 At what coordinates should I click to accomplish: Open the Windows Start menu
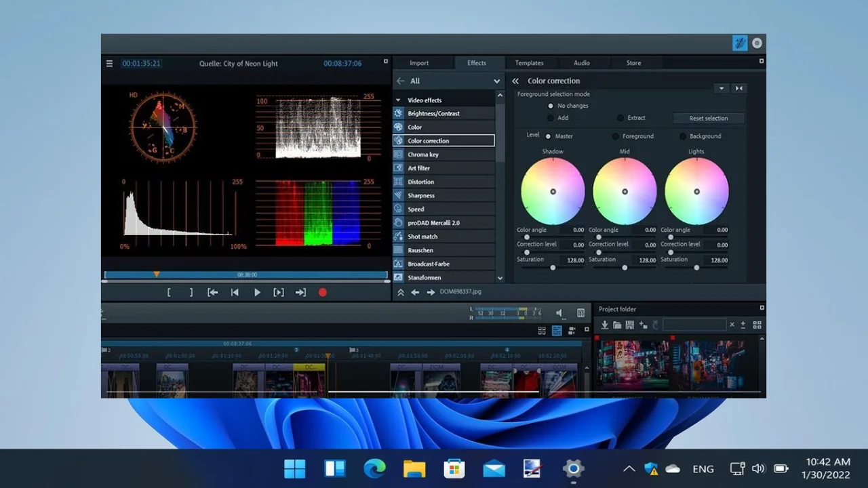click(294, 468)
